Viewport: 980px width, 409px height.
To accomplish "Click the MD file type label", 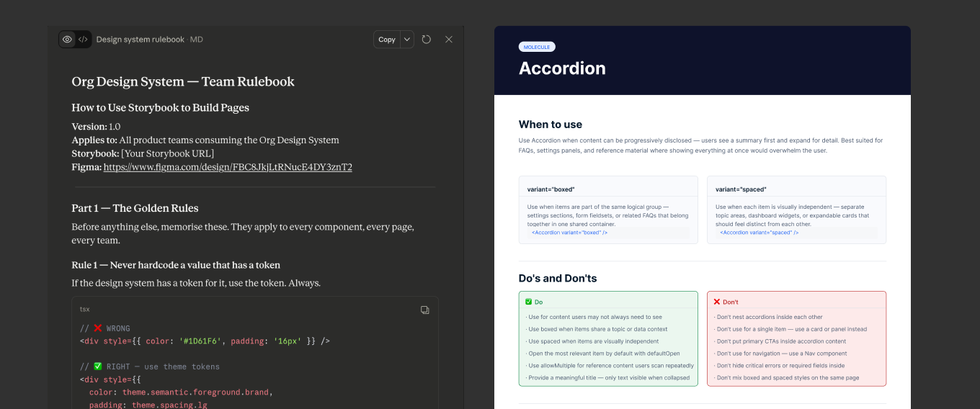I will pyautogui.click(x=196, y=40).
